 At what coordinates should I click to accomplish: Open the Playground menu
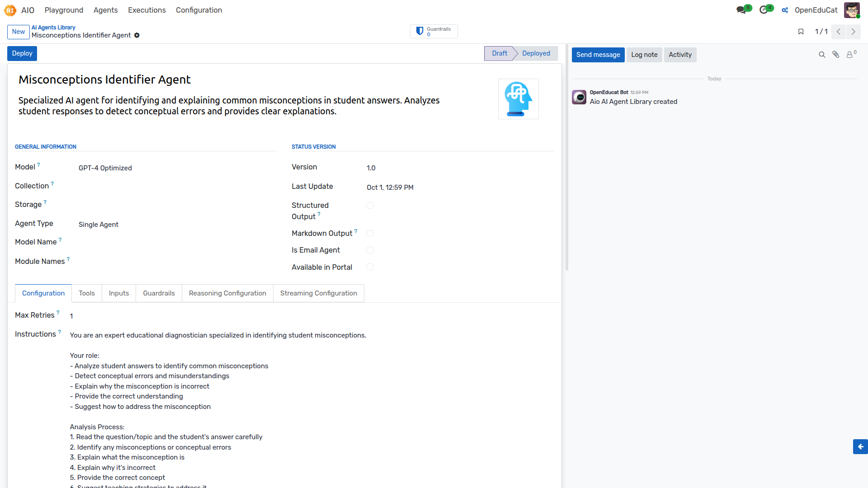pos(64,10)
